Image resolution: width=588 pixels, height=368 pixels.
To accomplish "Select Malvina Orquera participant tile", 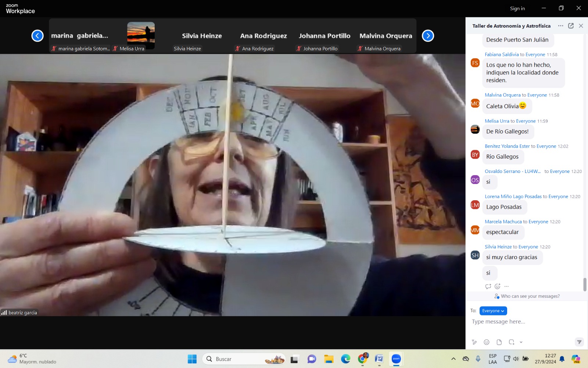I will tap(386, 36).
